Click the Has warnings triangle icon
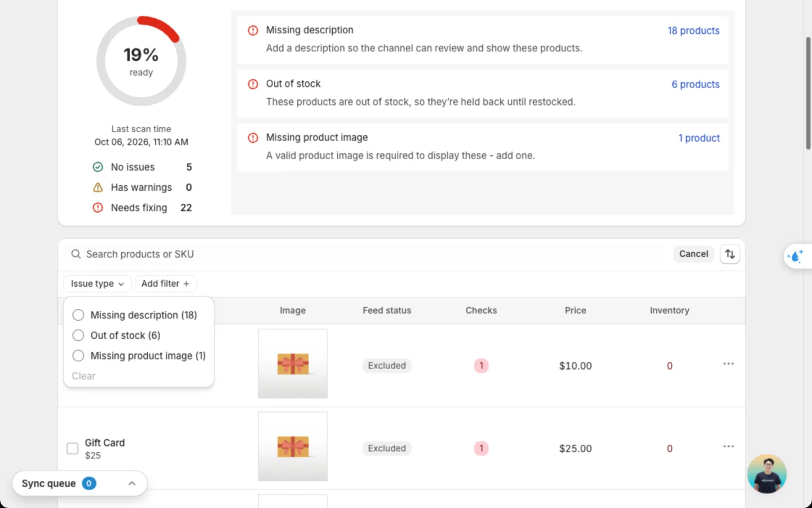 [98, 187]
